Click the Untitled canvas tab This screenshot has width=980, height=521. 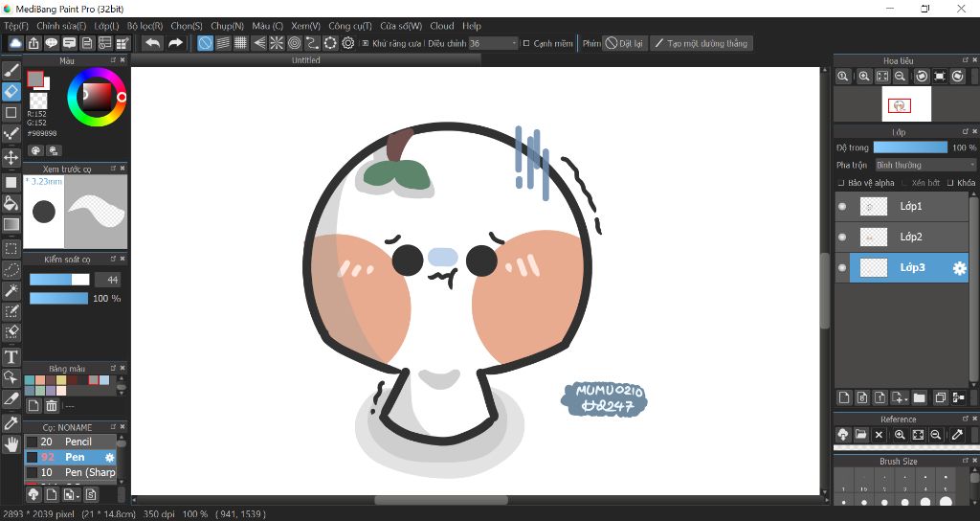[x=305, y=60]
